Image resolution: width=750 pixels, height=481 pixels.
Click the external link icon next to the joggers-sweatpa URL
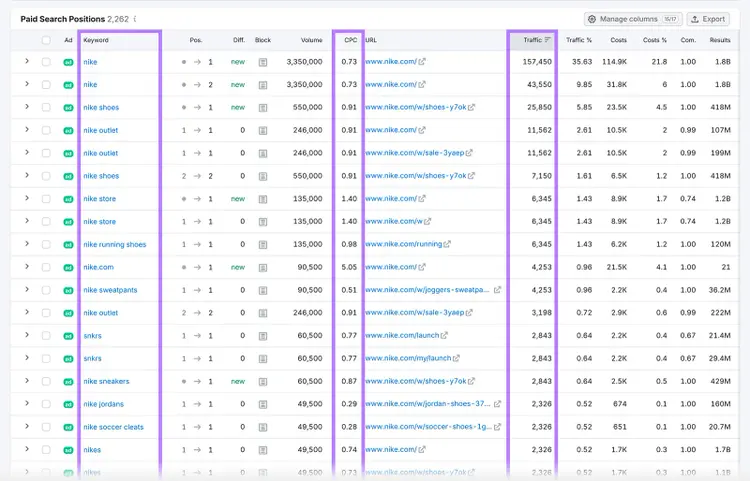(x=497, y=290)
